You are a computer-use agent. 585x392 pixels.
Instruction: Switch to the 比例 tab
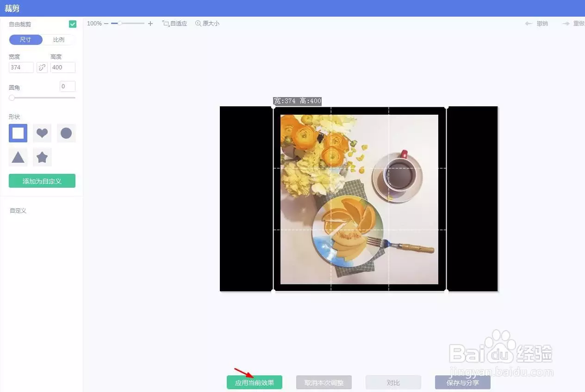pos(59,40)
